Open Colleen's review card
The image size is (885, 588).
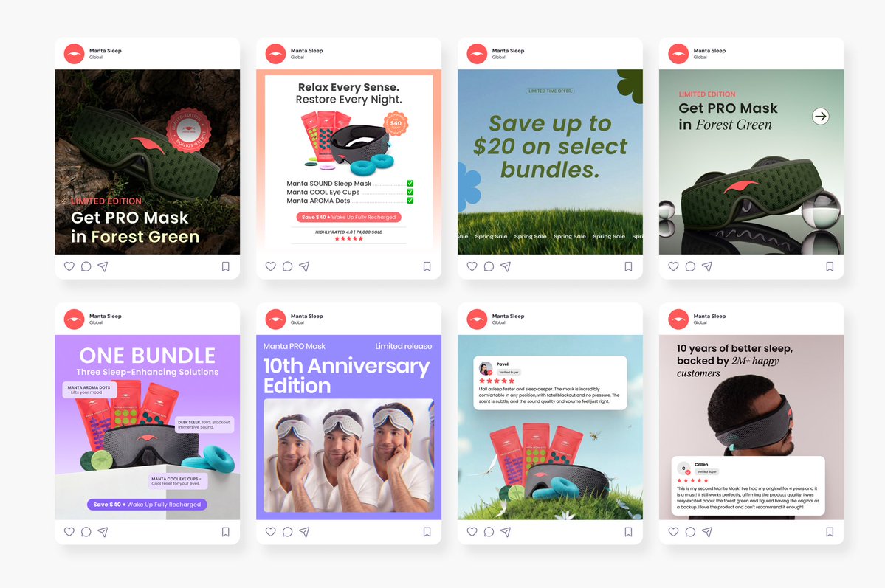(748, 486)
